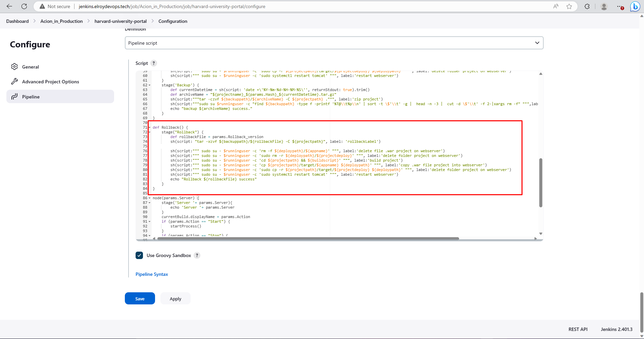644x339 pixels.
Task: Collapse the if Start fold at line 91
Action: (150, 222)
